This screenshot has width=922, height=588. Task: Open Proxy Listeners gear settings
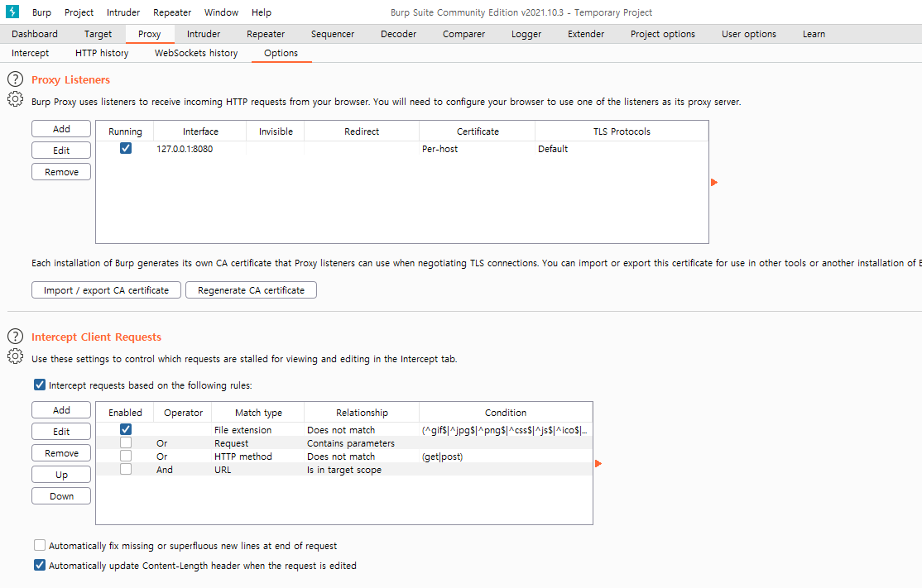coord(15,98)
